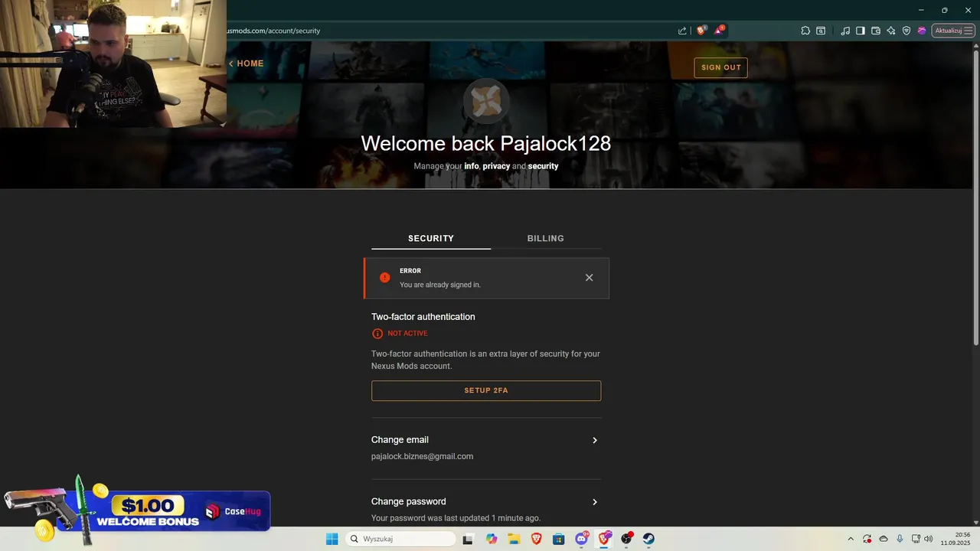Screen dimensions: 980x551
Task: Open the Leo AI sparkle icon
Action: (x=891, y=31)
